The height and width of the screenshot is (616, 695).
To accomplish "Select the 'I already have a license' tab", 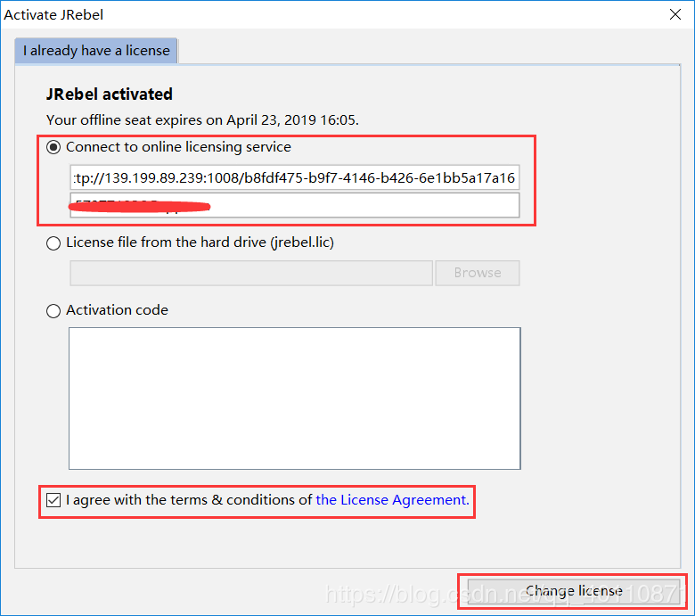I will tap(96, 51).
